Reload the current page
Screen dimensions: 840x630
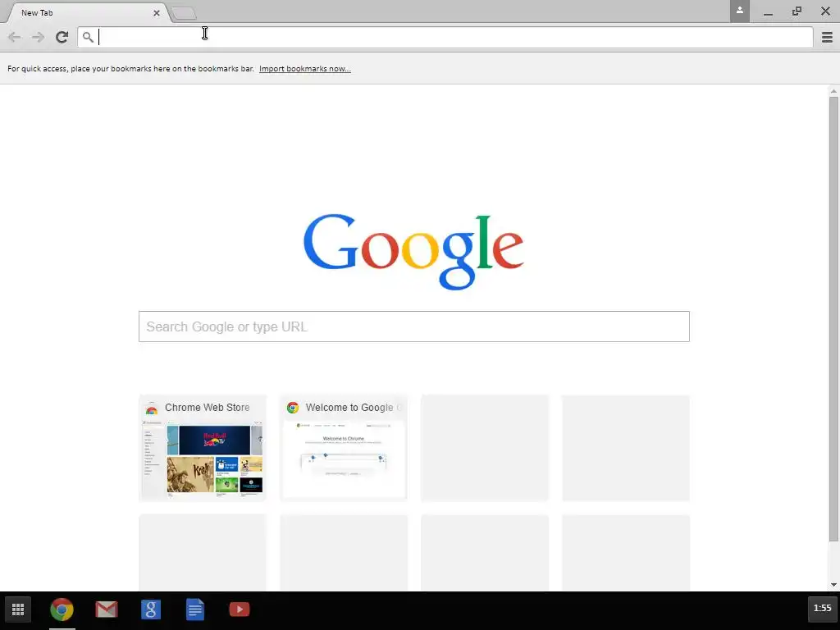pyautogui.click(x=62, y=37)
